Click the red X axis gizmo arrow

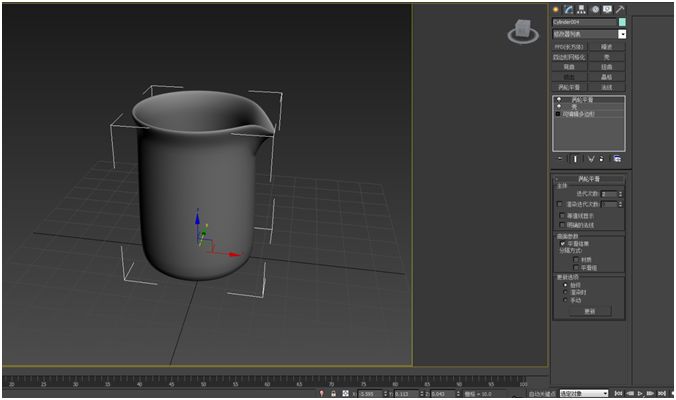(234, 254)
